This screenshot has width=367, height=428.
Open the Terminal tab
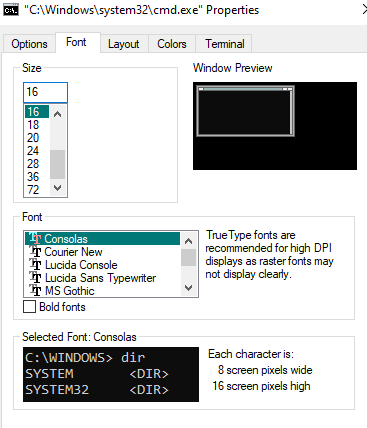[x=225, y=44]
